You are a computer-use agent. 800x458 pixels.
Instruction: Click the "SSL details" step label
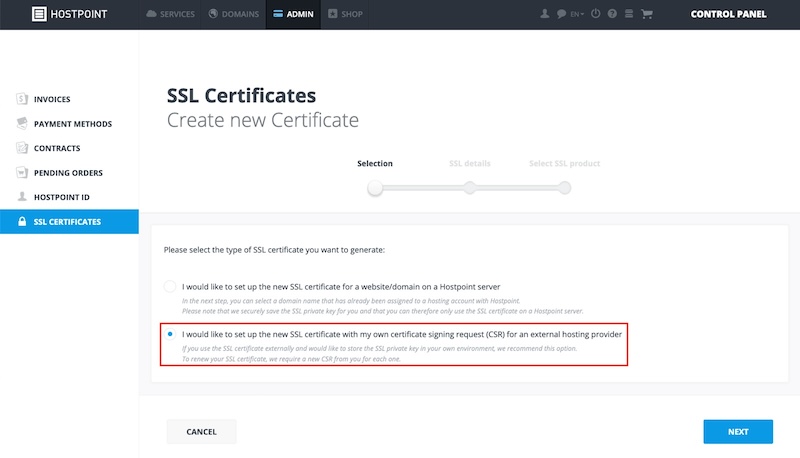coord(469,163)
